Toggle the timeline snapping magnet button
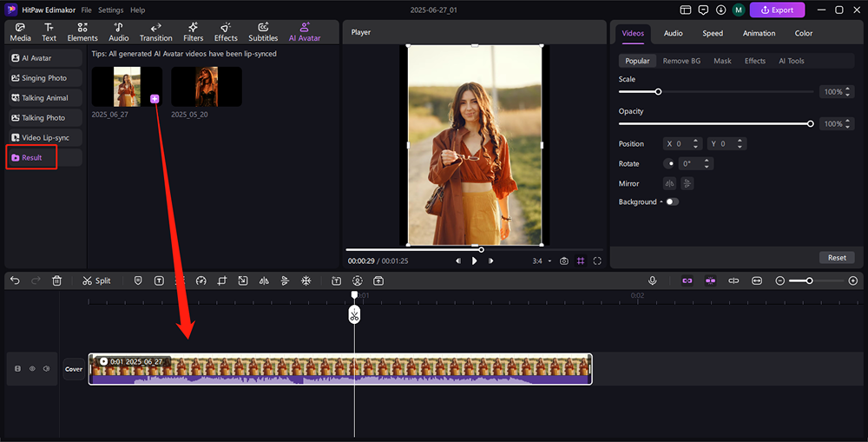This screenshot has height=442, width=868. (x=710, y=280)
